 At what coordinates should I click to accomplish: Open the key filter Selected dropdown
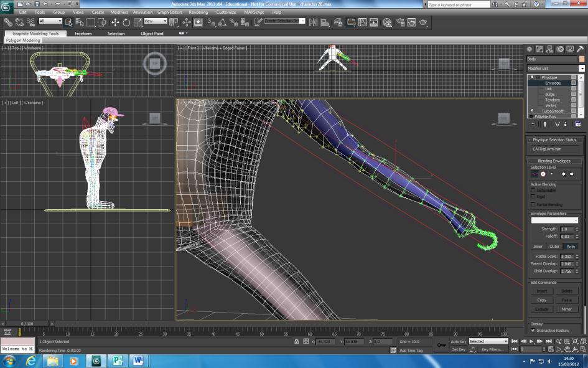point(488,341)
